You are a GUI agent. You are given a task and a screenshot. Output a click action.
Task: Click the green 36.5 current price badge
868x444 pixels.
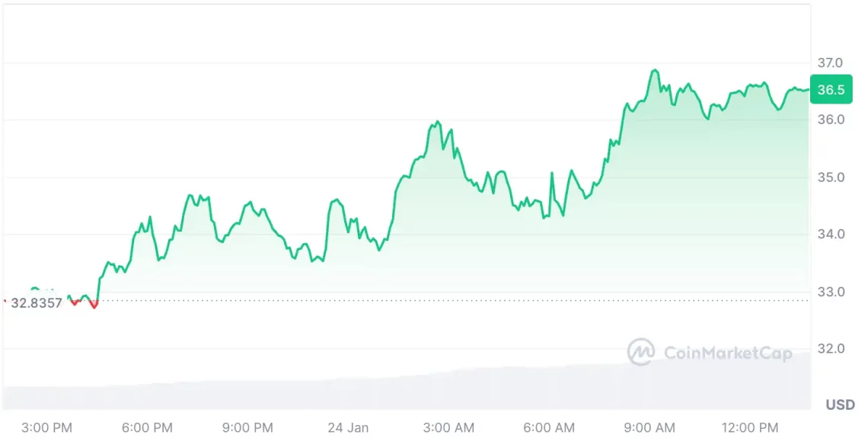point(831,90)
